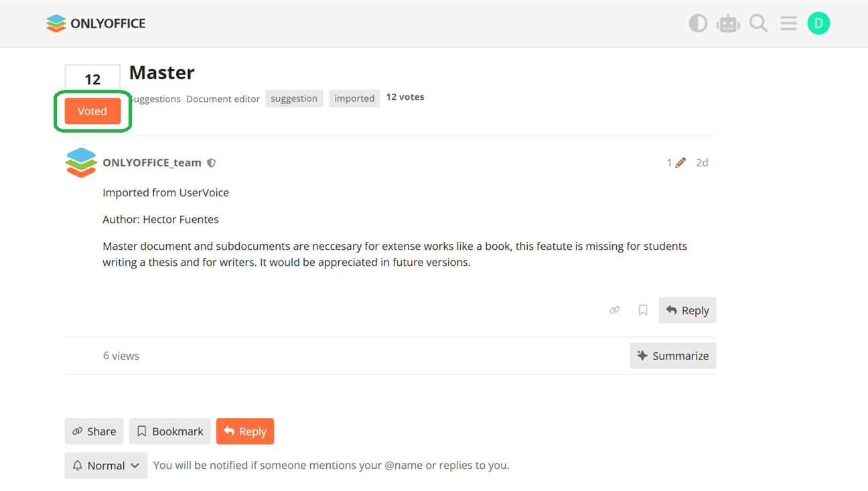Click the moderator shield icon beside ONLYOFFICE_team

tap(212, 163)
